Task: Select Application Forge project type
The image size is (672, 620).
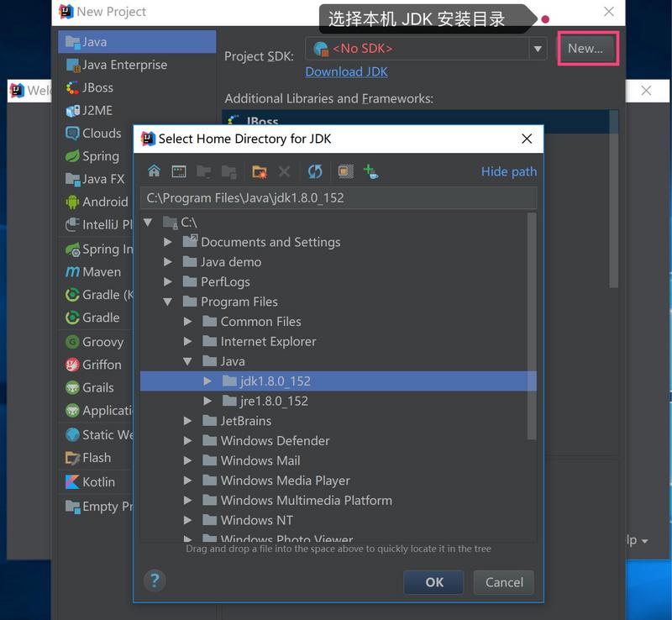Action: (99, 411)
